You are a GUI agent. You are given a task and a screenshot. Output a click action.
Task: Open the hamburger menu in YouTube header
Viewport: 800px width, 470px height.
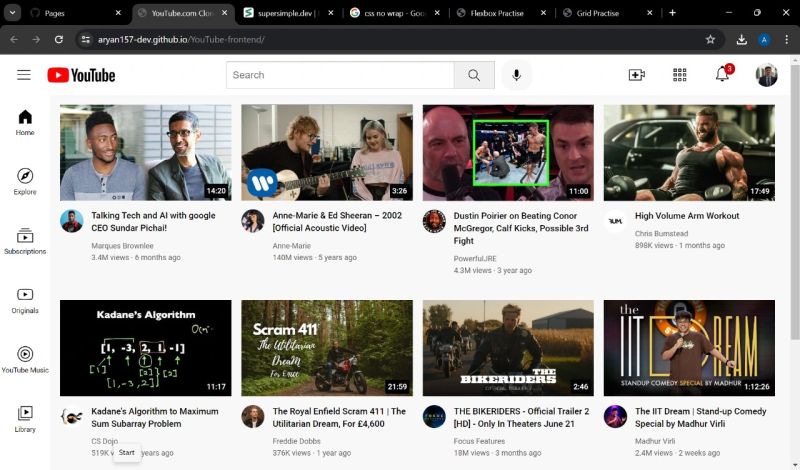click(x=24, y=75)
